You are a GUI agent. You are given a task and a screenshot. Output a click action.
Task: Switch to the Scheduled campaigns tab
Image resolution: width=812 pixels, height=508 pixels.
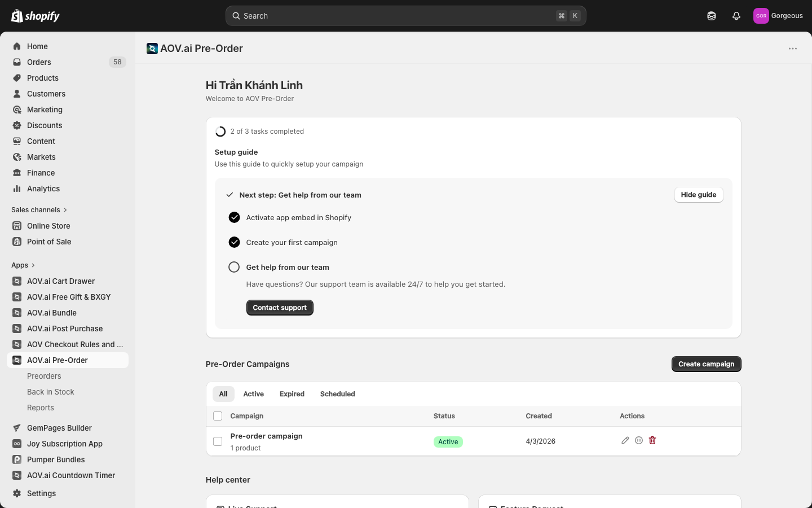[338, 394]
